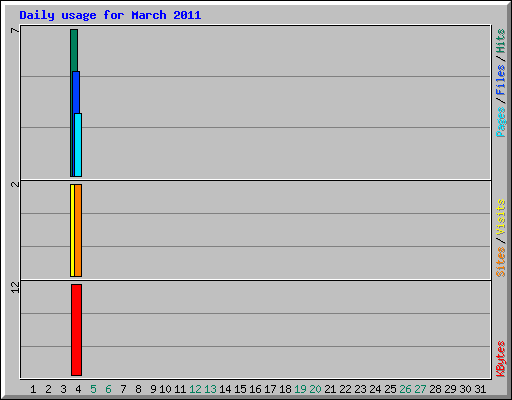Click the 'Sites' legend label
Screen dimensions: 512x400
coord(501,262)
